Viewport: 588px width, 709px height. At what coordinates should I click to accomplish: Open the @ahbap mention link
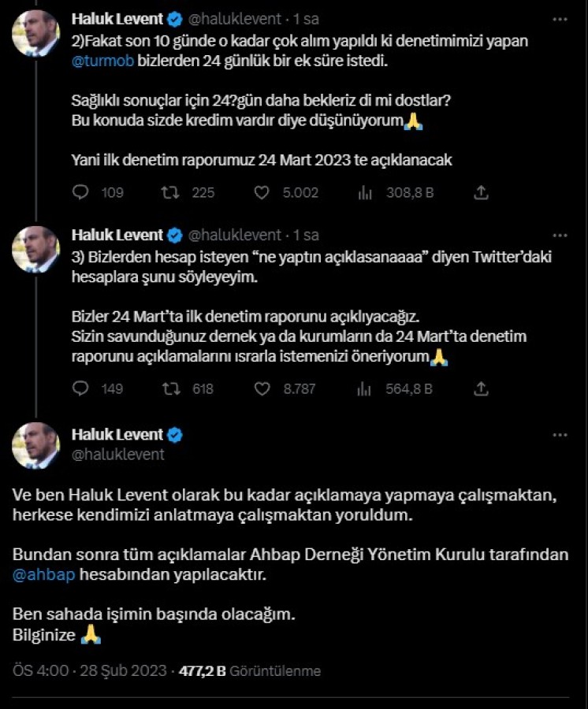44,575
